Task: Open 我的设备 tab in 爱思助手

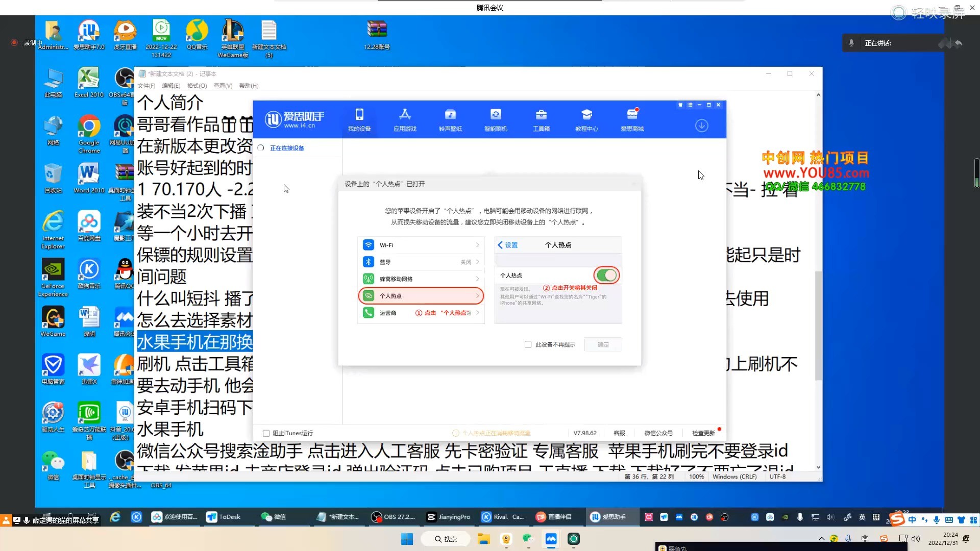Action: tap(359, 120)
